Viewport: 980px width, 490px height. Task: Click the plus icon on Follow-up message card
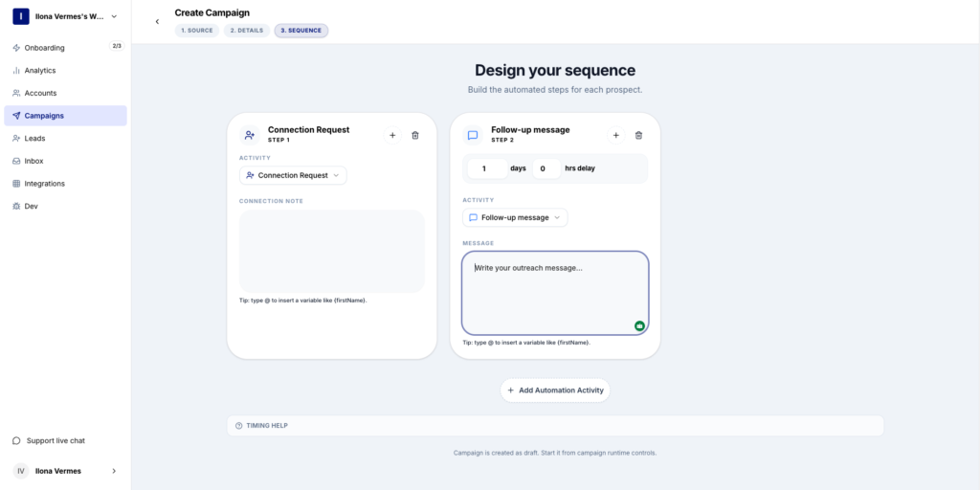616,136
